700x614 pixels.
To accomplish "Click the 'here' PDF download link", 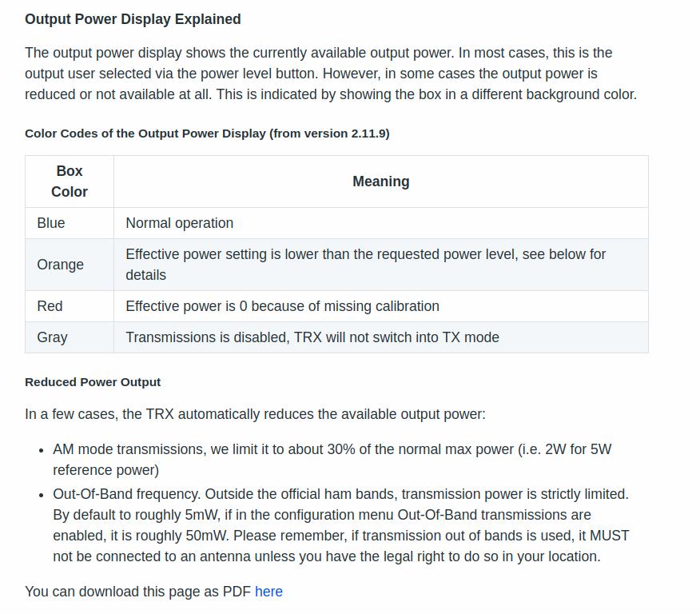I will [268, 592].
